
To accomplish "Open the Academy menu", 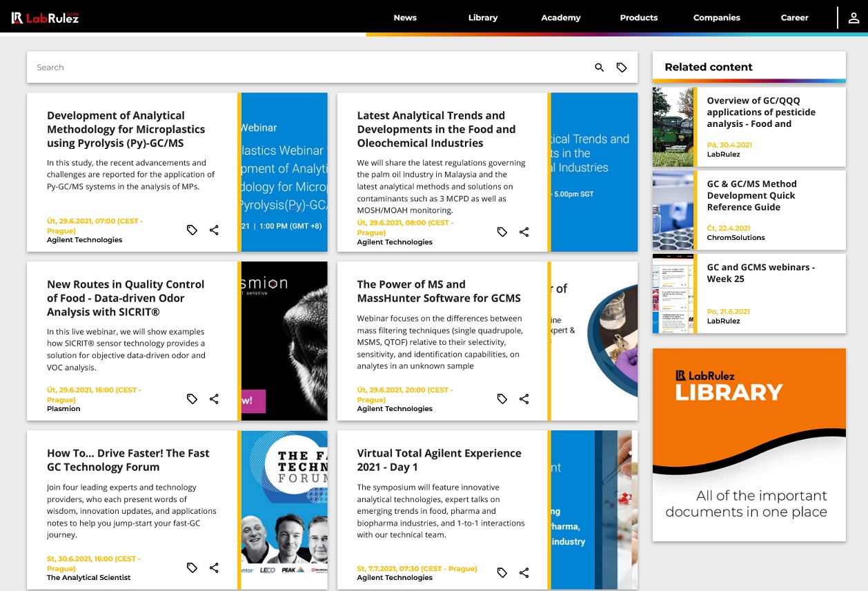I will (561, 18).
